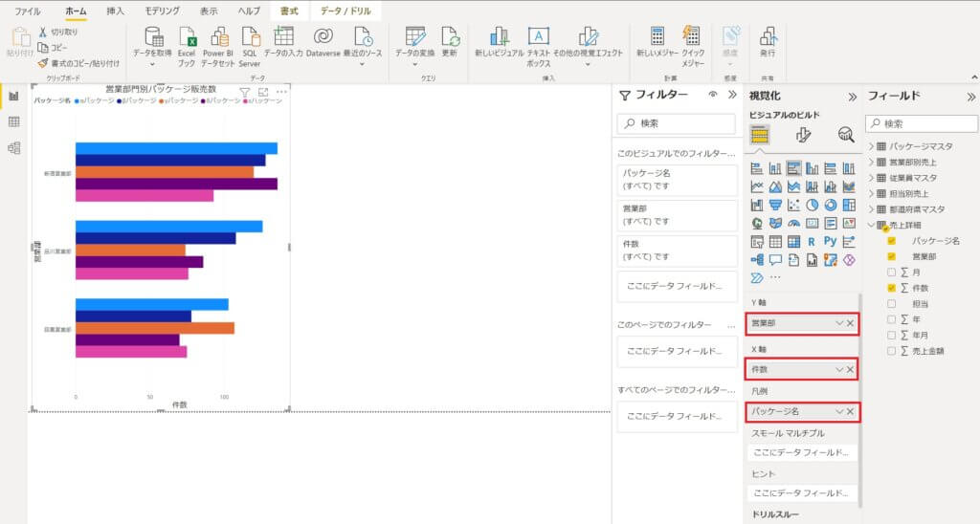The width and height of the screenshot is (980, 524).
Task: Check the 月 field checkbox
Action: [x=891, y=273]
